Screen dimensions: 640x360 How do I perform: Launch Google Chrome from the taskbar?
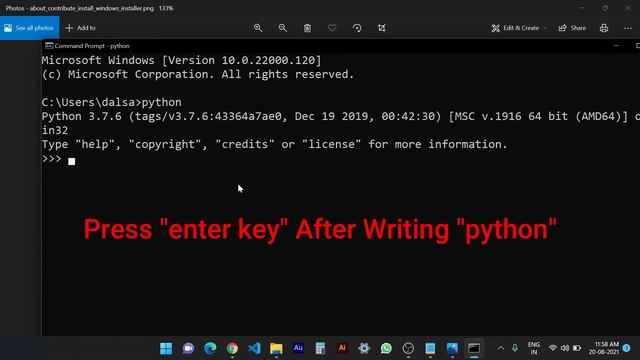[232, 348]
